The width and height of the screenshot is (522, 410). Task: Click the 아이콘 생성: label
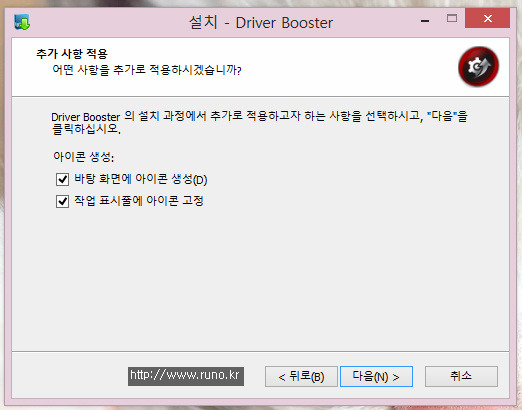[x=83, y=157]
